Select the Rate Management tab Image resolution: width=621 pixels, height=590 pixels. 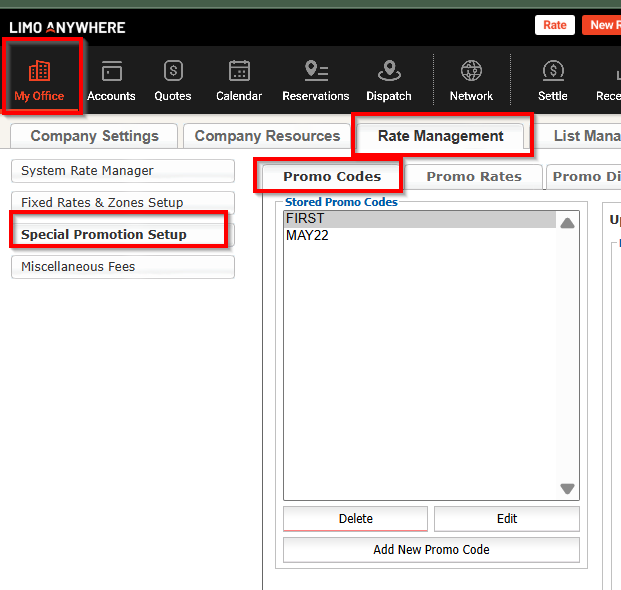(440, 136)
